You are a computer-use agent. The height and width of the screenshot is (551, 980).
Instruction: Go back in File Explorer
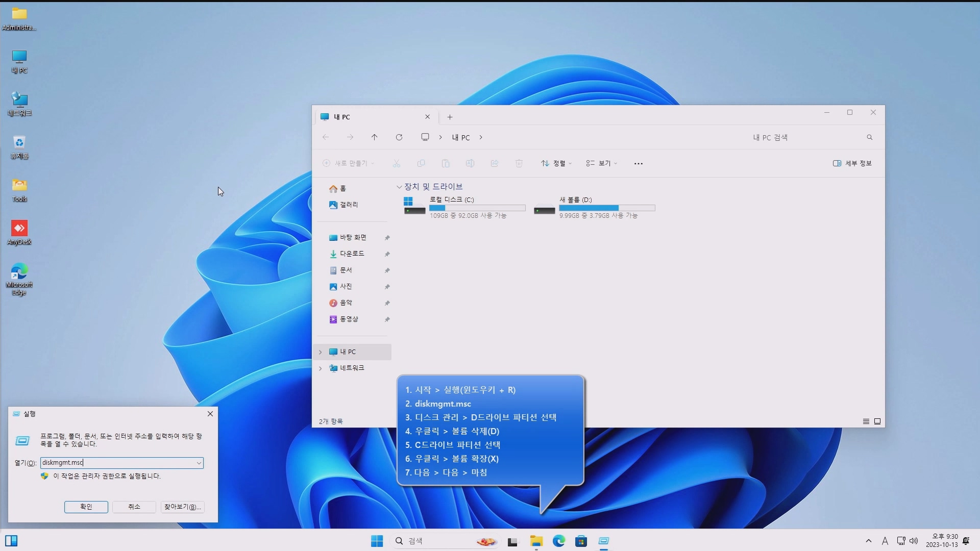326,137
